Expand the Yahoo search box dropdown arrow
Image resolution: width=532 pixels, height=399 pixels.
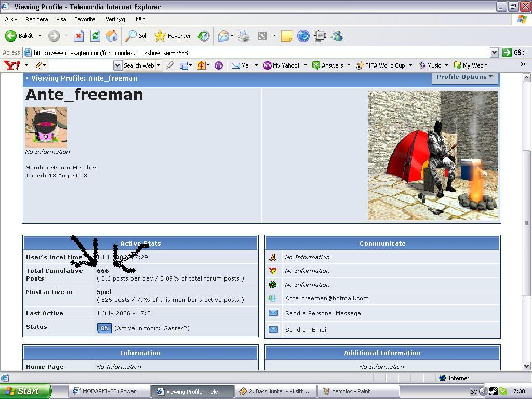117,65
